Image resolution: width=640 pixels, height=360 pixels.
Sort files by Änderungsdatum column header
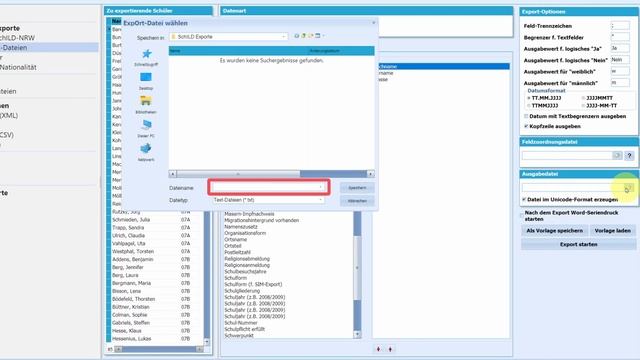pyautogui.click(x=341, y=51)
